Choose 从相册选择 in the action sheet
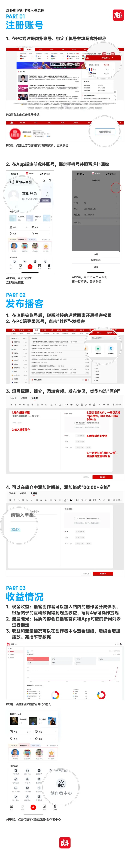Image resolution: width=130 pixels, height=868 pixels. pyautogui.click(x=96, y=260)
